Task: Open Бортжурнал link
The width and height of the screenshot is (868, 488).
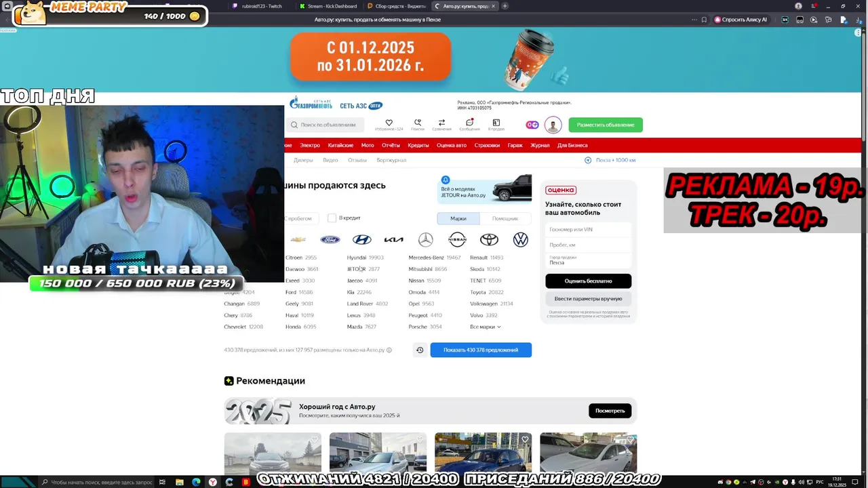Action: (x=391, y=160)
